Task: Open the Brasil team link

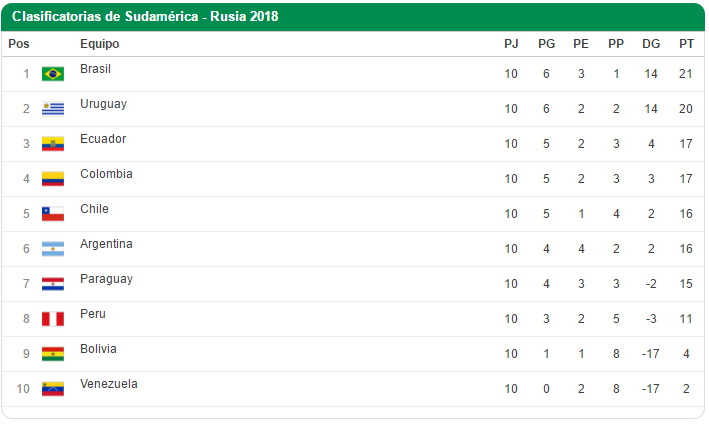Action: (x=95, y=69)
